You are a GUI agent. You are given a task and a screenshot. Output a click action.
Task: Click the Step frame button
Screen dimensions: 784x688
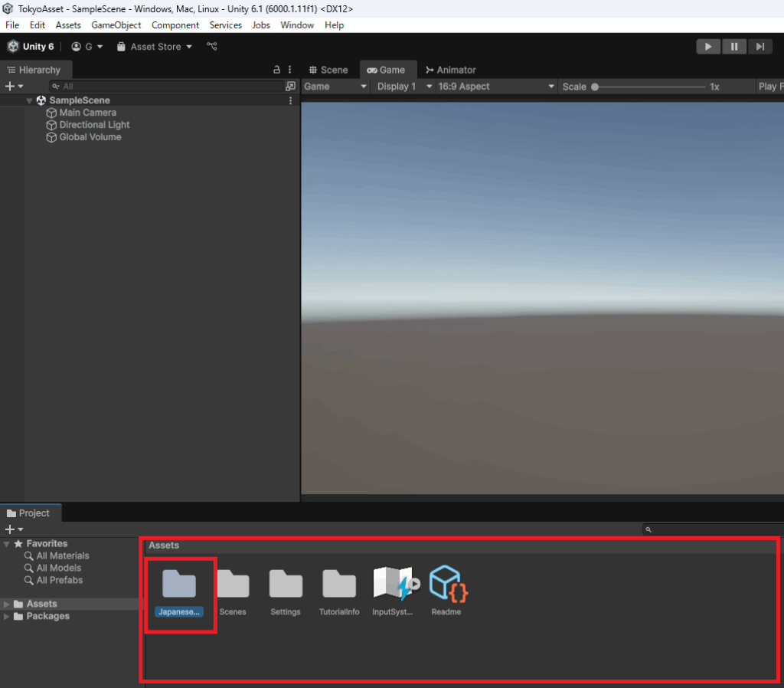[760, 47]
